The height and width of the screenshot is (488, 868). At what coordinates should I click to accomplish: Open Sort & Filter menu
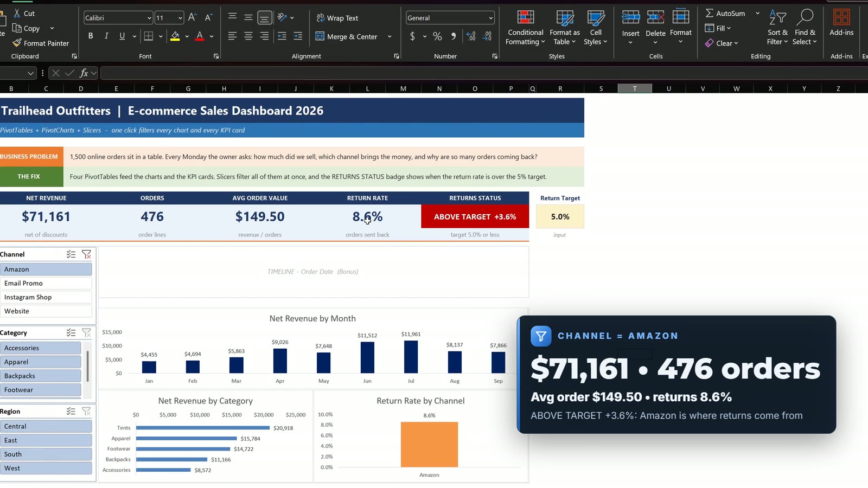pos(777,28)
